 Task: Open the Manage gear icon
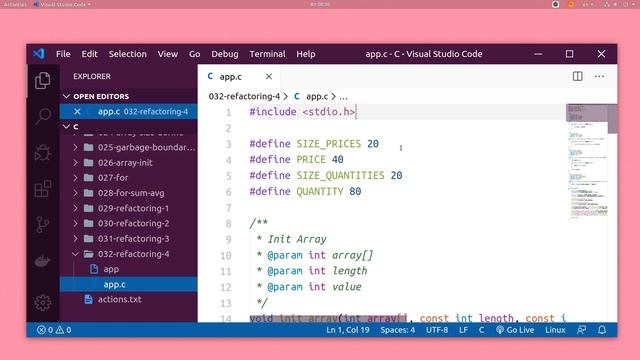coord(42,303)
